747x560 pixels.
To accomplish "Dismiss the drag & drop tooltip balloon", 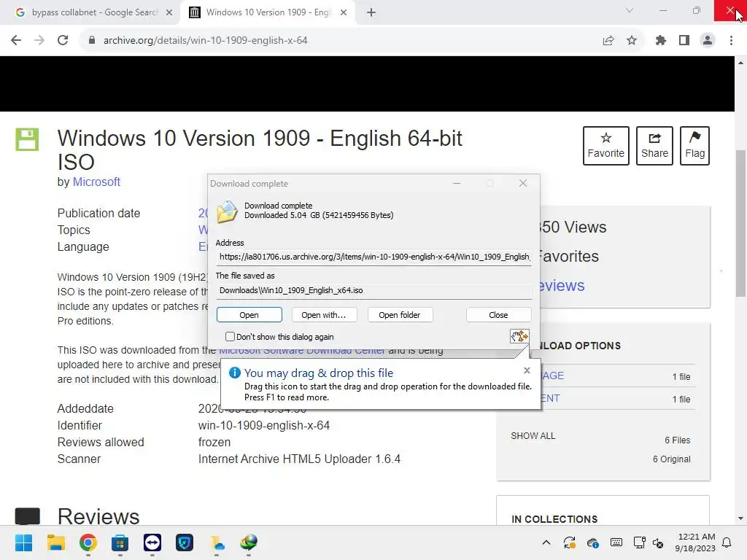I will click(527, 370).
